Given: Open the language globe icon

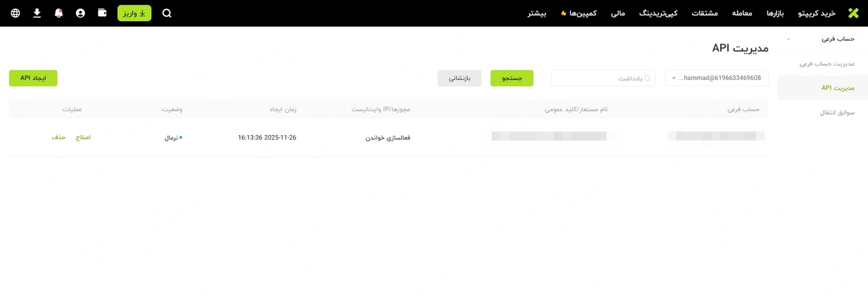Looking at the screenshot, I should click(x=15, y=13).
